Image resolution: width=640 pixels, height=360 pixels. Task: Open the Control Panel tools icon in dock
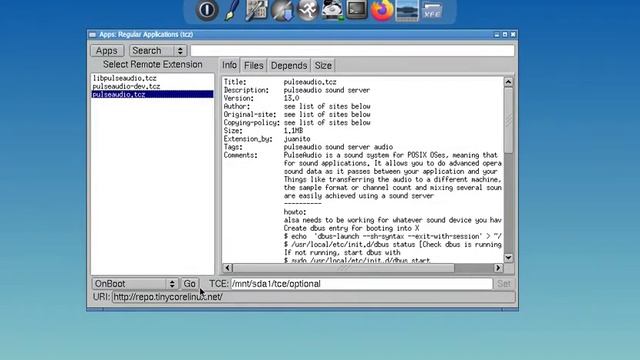(256, 10)
